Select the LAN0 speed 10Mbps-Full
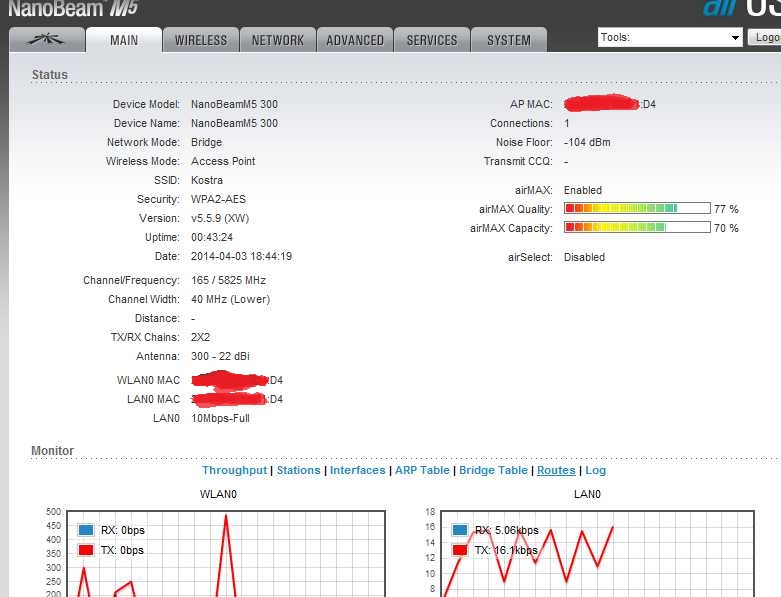 [x=220, y=418]
